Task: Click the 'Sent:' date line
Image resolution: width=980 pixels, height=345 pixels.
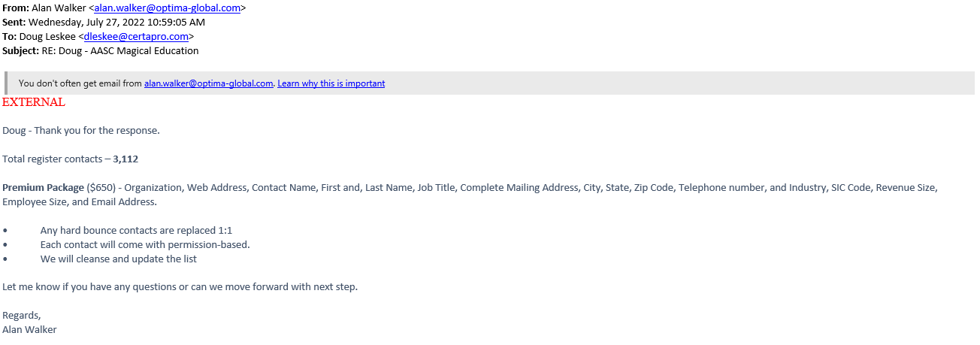Action: pyautogui.click(x=104, y=22)
